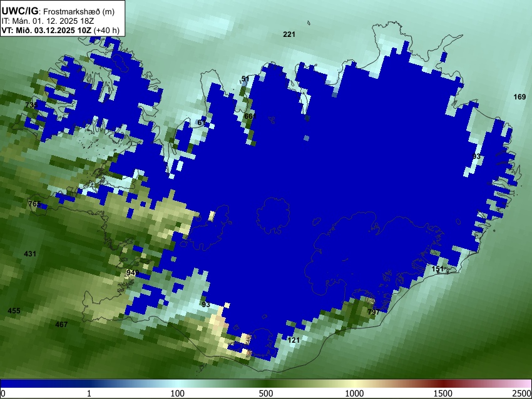Screen dimensions: 532x399
Task: Click the 'Frostmarkshæð (m)' title text
Action: click(x=79, y=11)
